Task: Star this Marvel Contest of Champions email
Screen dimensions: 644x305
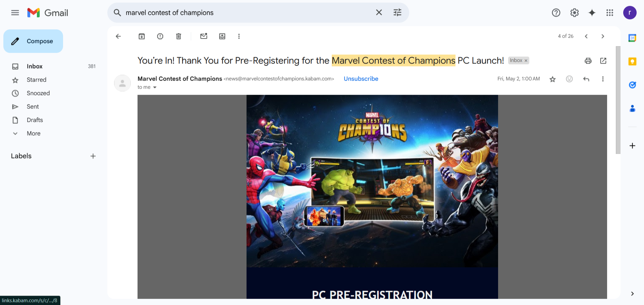Action: (x=552, y=79)
